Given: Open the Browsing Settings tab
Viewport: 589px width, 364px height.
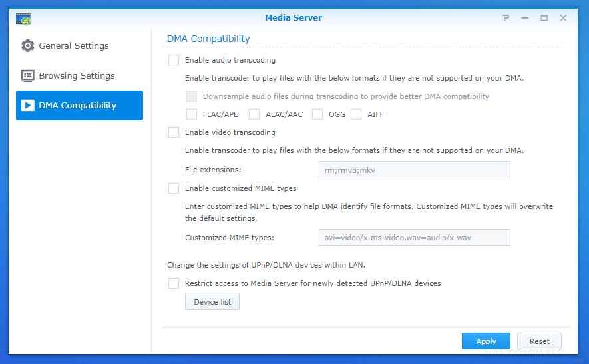Looking at the screenshot, I should (79, 75).
